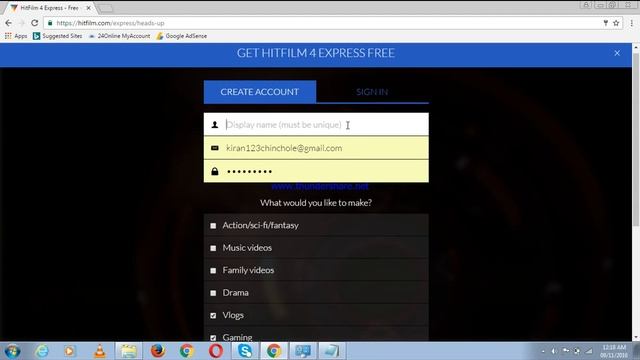Launch Internet Explorer from the taskbar
The image size is (640, 360).
[x=41, y=351]
